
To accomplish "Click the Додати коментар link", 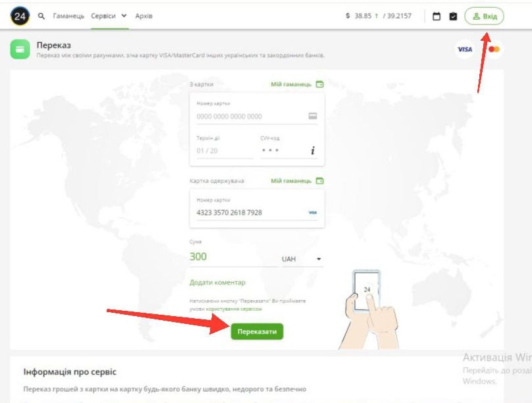I will click(217, 282).
